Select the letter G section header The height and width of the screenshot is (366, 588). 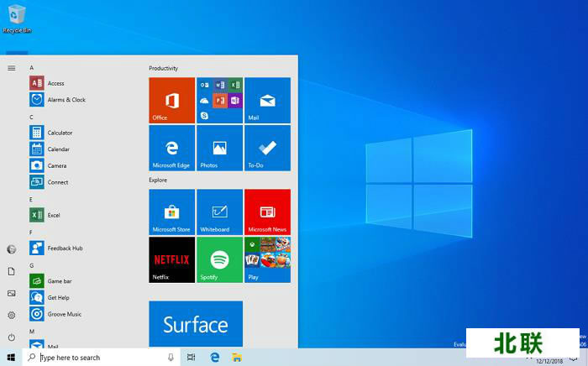click(31, 265)
